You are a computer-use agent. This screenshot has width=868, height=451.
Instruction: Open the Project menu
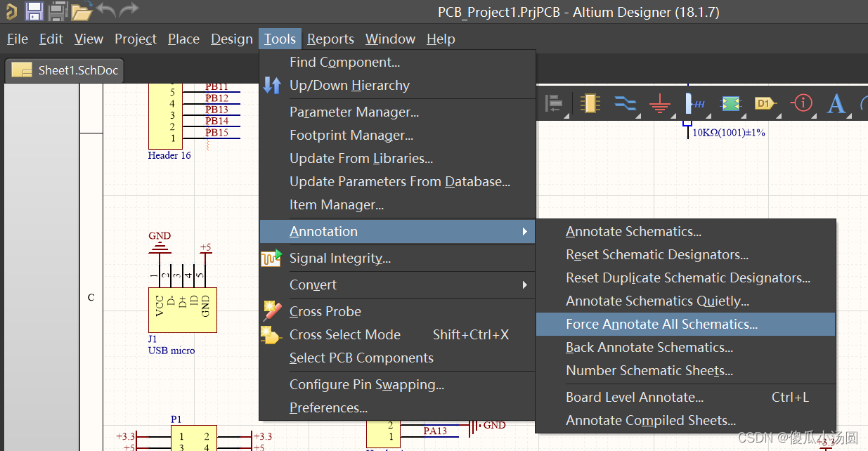(x=136, y=39)
